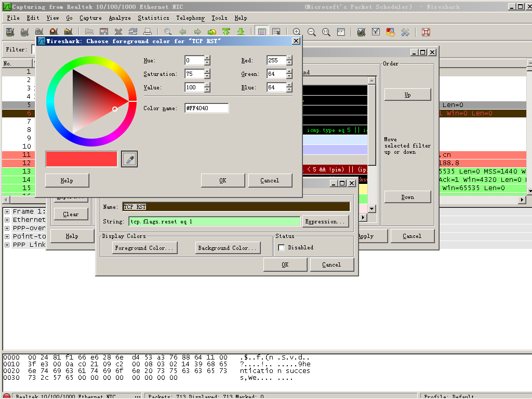Click the Find packet magnifier icon
Image resolution: width=532 pixels, height=399 pixels.
coord(168,32)
